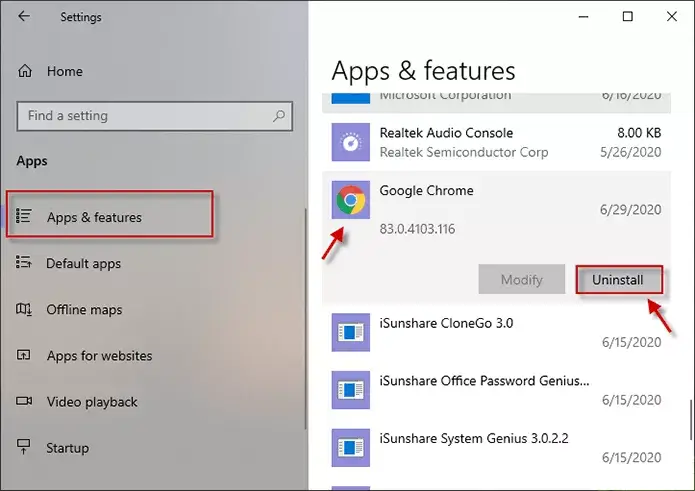Uninstall Google Chrome
The image size is (695, 491).
pyautogui.click(x=619, y=280)
